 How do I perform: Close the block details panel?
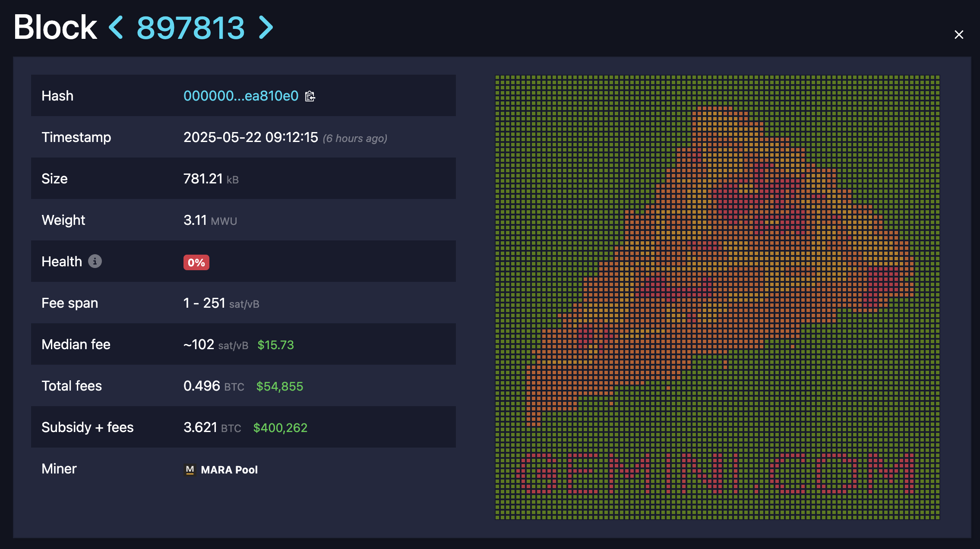click(x=958, y=35)
